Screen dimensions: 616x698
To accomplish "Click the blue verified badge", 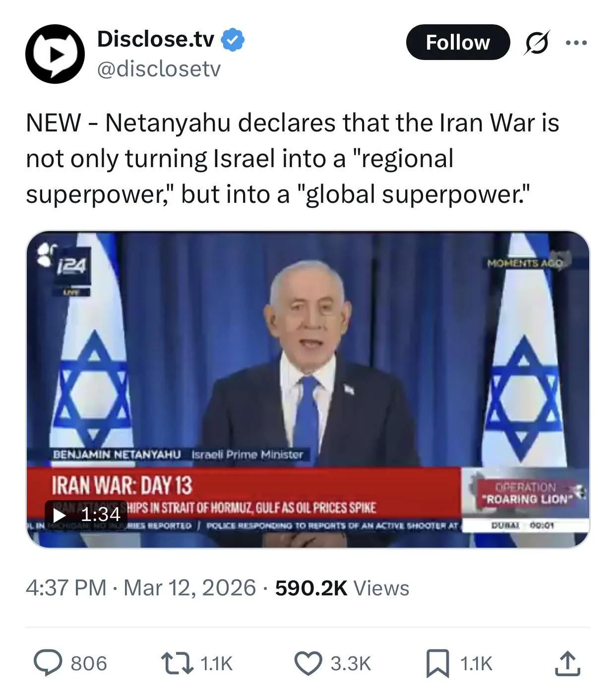I will coord(233,39).
